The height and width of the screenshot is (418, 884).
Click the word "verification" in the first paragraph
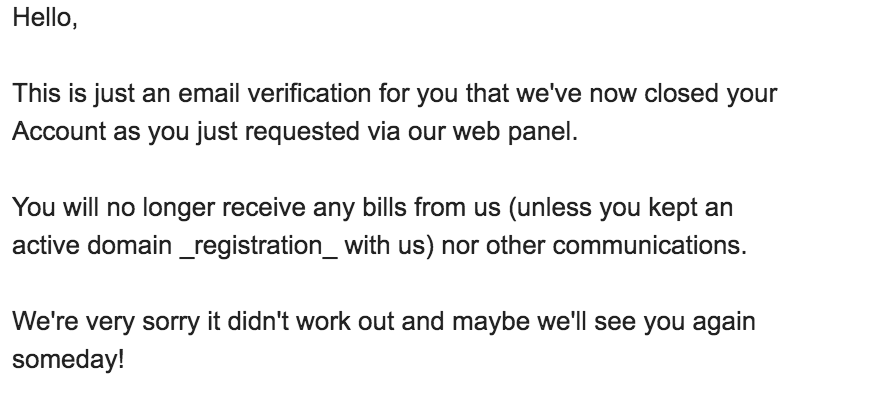coord(309,94)
